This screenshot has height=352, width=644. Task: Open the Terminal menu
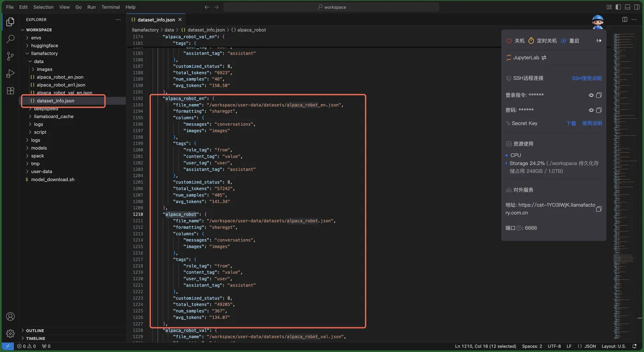[110, 7]
